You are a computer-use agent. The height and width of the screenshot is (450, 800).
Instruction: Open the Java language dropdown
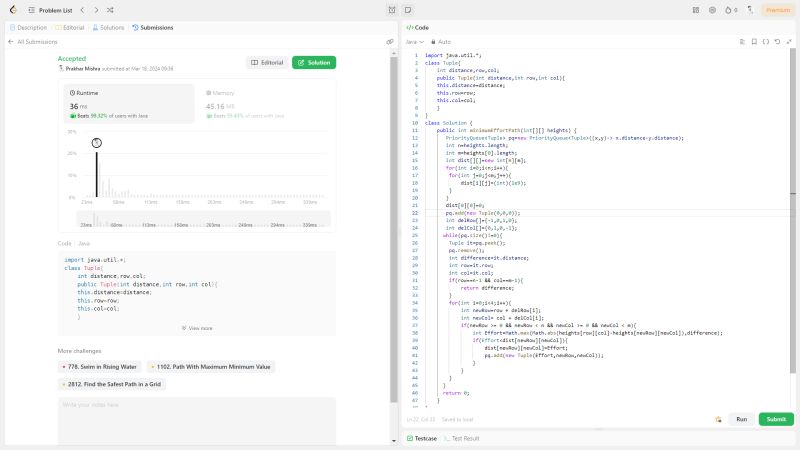click(x=414, y=42)
